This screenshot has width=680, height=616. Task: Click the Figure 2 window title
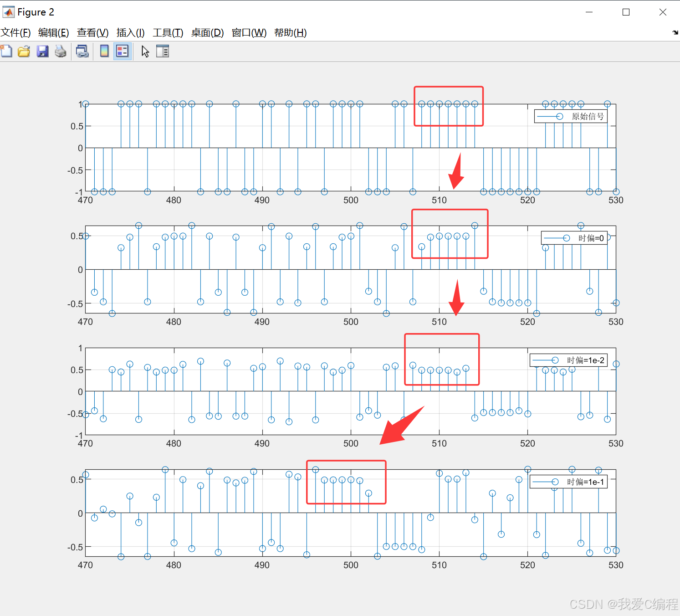[36, 12]
